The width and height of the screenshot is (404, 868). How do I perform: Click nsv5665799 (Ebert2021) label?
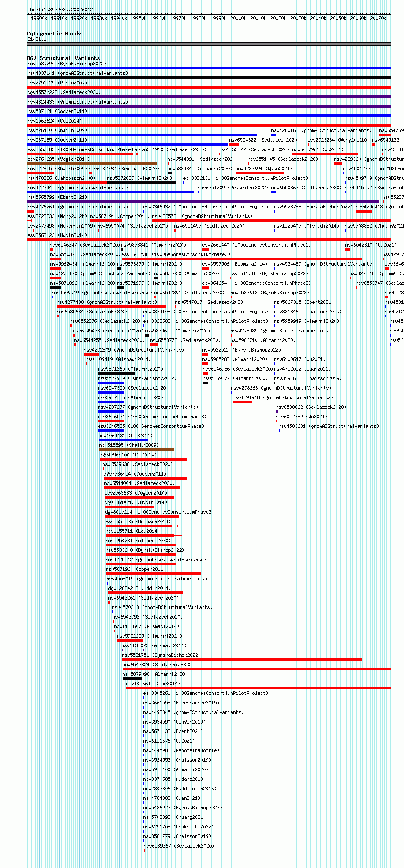[57, 197]
